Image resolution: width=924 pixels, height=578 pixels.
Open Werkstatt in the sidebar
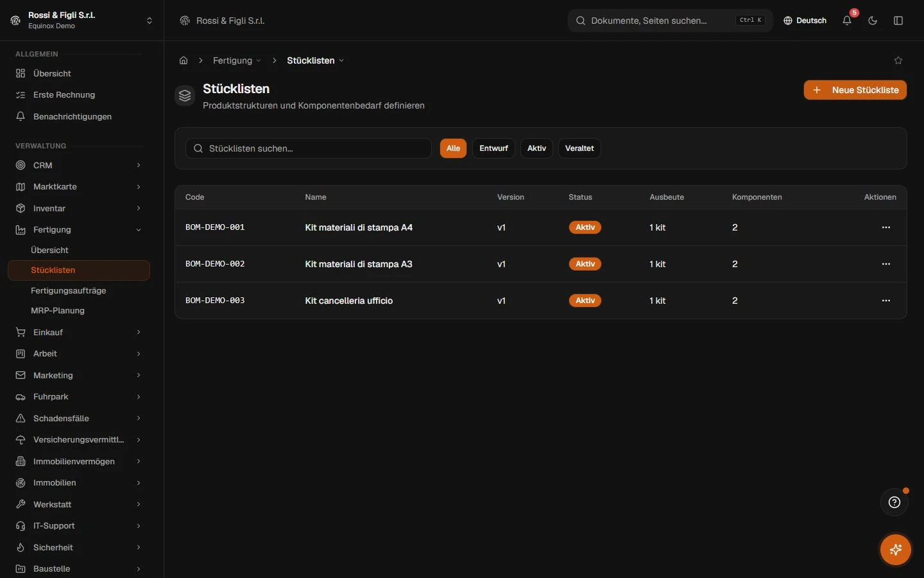(79, 504)
